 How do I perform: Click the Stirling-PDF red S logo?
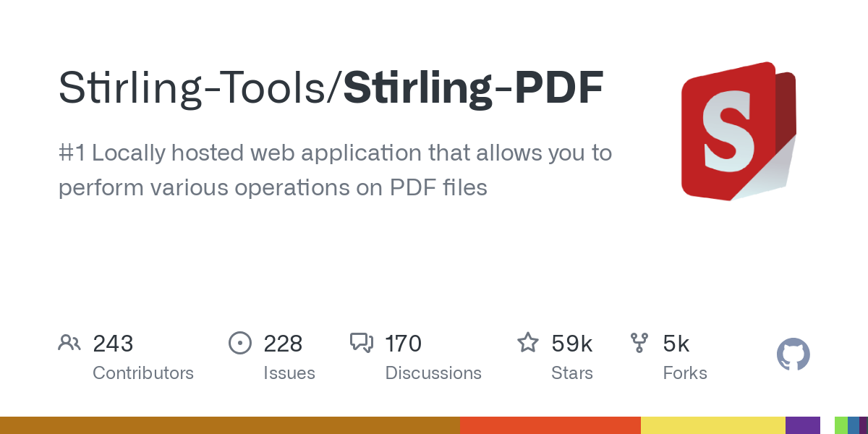739,131
